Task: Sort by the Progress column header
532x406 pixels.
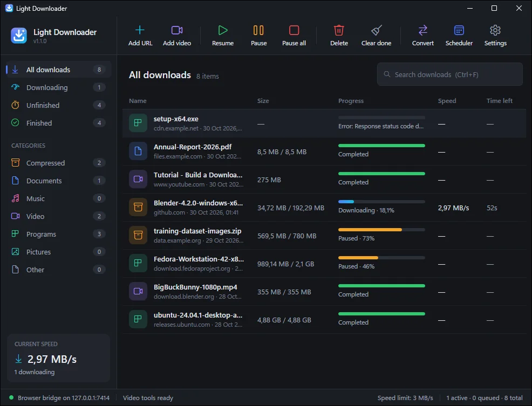Action: 351,101
